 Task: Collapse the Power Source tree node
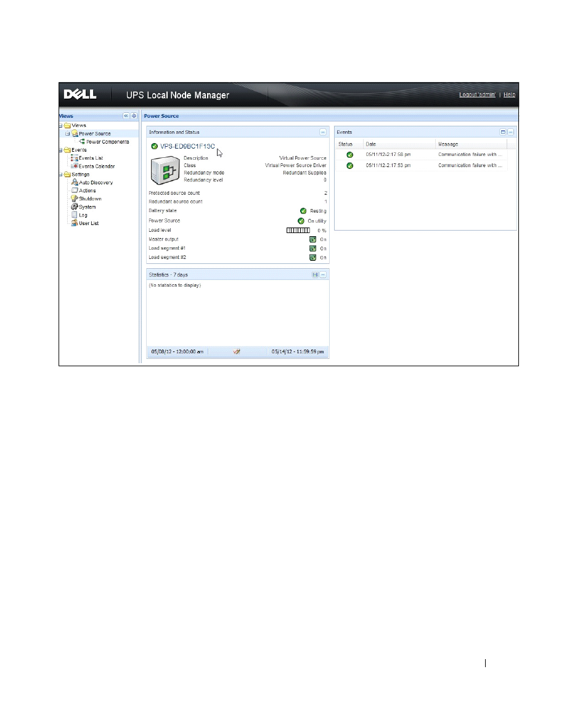tap(68, 134)
